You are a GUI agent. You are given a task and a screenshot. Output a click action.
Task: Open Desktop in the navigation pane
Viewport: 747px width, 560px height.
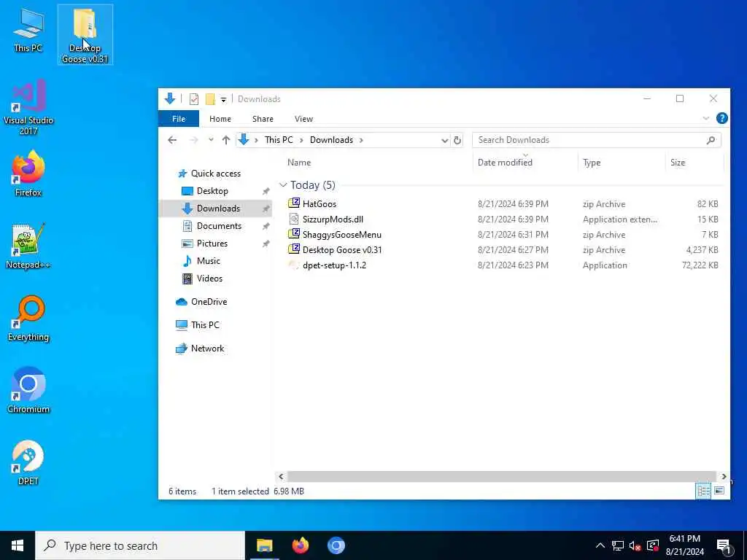coord(212,191)
